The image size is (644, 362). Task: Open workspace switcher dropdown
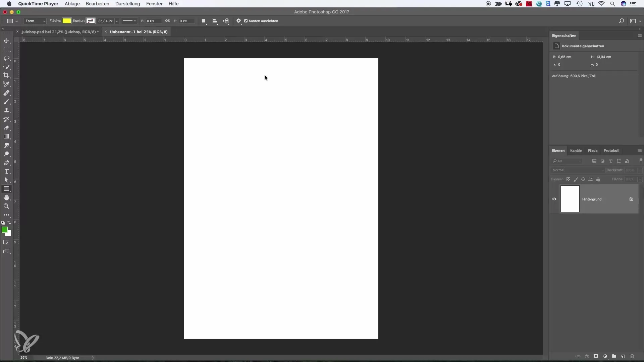click(x=635, y=21)
